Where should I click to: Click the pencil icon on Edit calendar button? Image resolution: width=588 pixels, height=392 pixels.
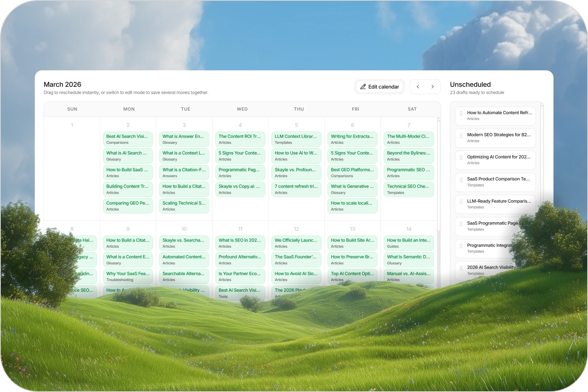pos(364,87)
